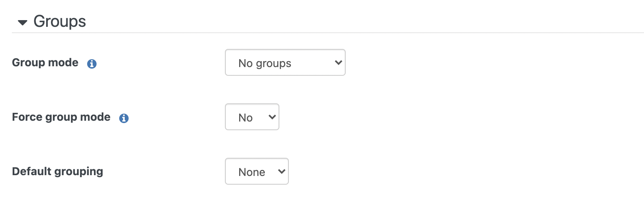This screenshot has height=202, width=644.
Task: Select the 'No' value text in Force group mode
Action: [245, 118]
